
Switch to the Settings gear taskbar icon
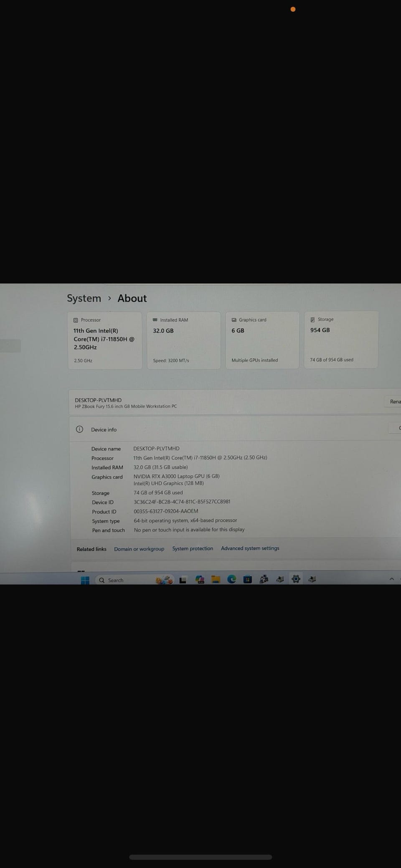pos(296,579)
